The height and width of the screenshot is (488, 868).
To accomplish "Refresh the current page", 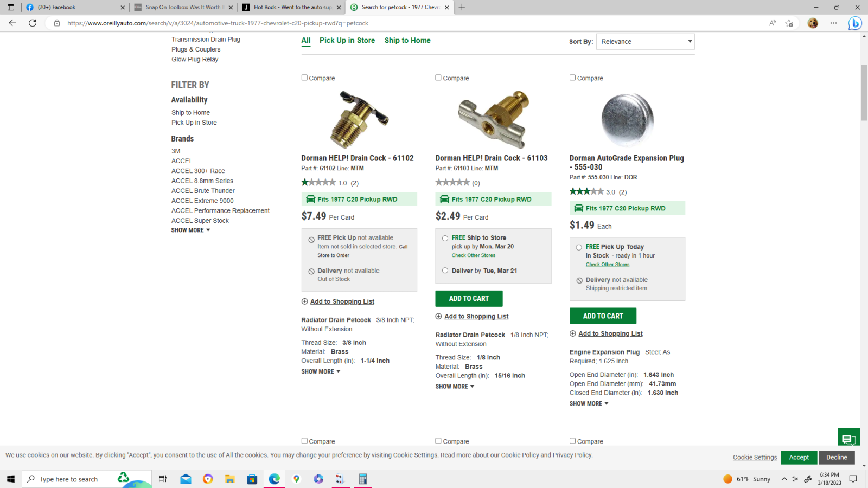I will point(33,23).
